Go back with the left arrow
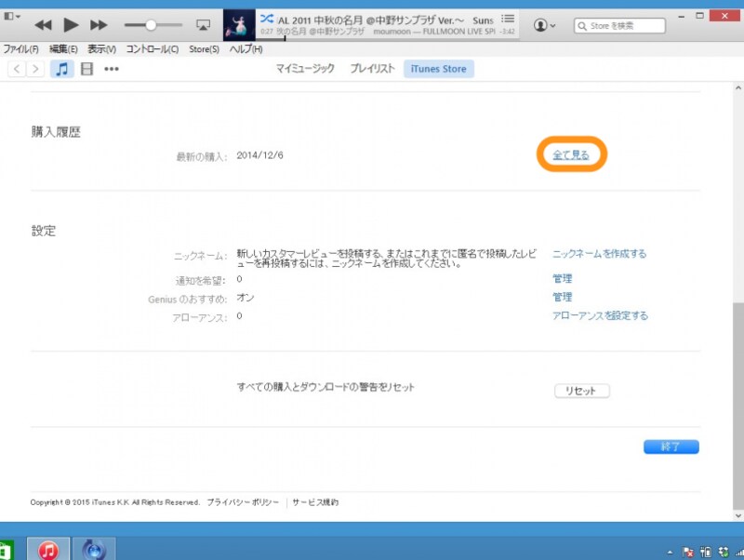744x560 pixels. [17, 69]
